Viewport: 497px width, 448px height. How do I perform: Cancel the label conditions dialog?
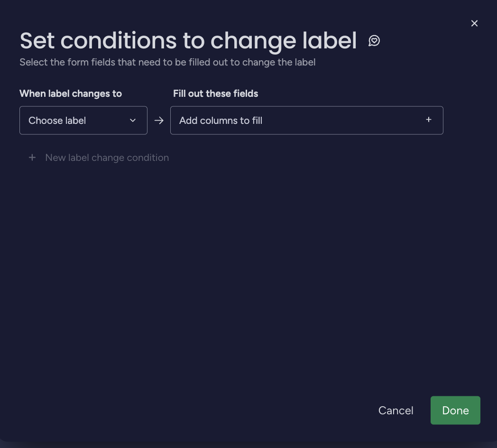396,410
